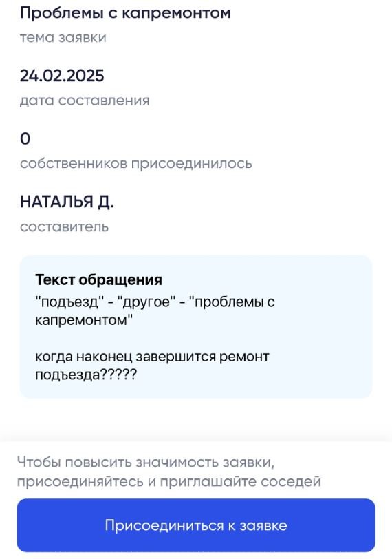This screenshot has width=392, height=559.
Task: Join the request with Присоединиться к заявке
Action: pyautogui.click(x=196, y=525)
